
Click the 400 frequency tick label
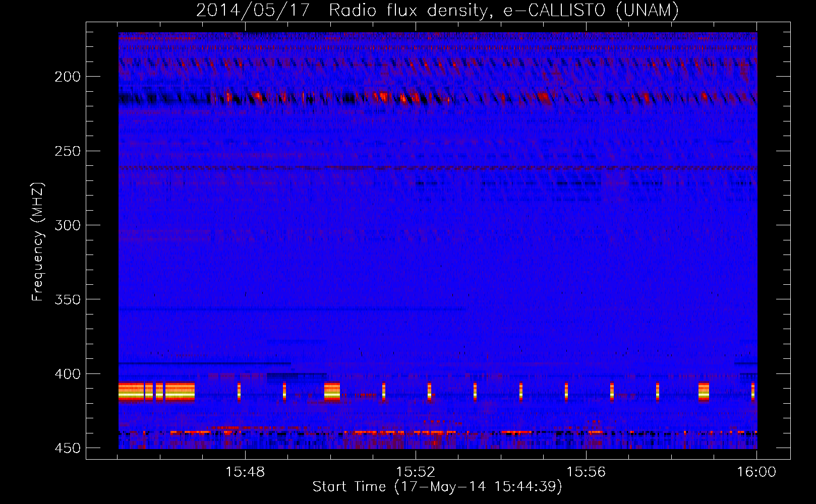tap(68, 374)
